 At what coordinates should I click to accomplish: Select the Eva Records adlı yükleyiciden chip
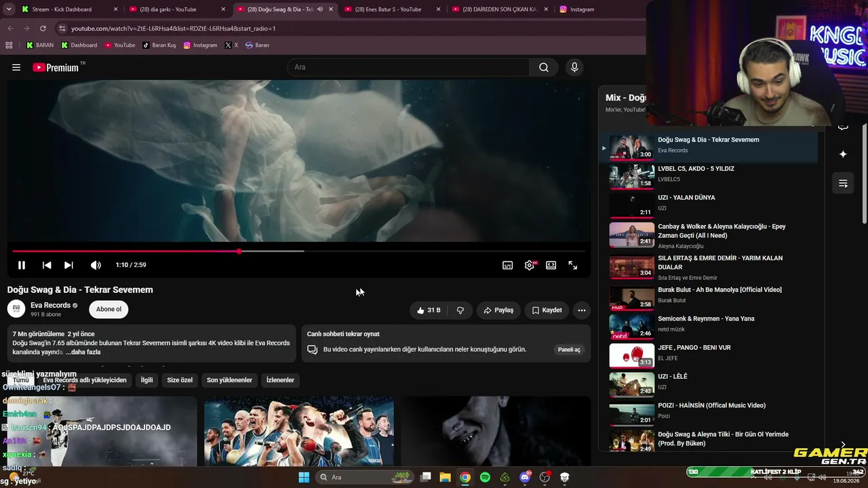[x=85, y=380]
